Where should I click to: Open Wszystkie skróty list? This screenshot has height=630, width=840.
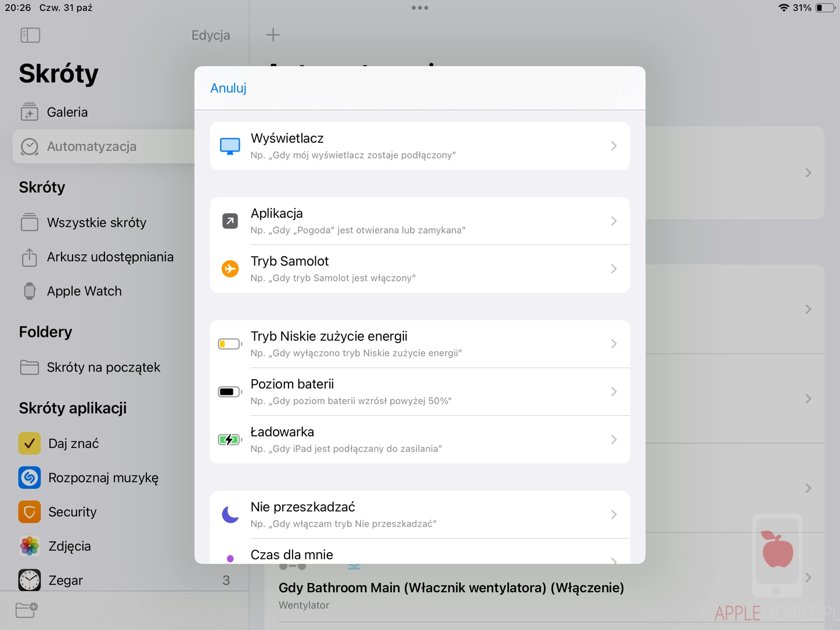[96, 222]
